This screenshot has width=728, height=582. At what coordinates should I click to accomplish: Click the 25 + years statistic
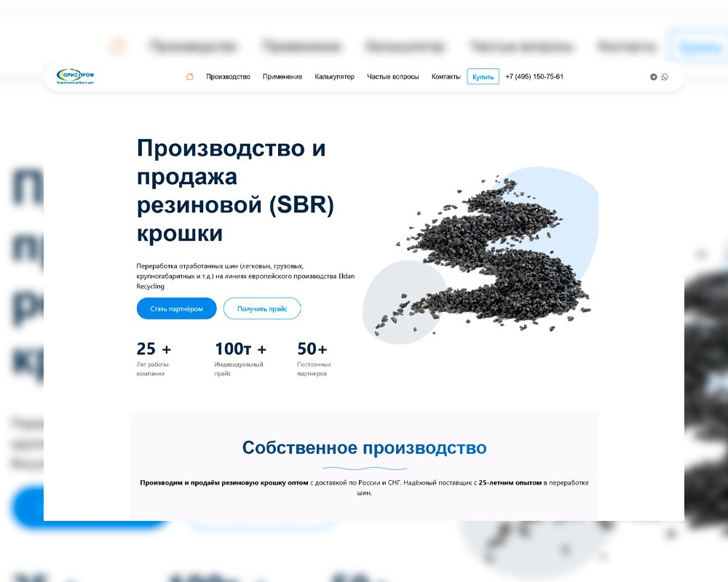coord(154,359)
